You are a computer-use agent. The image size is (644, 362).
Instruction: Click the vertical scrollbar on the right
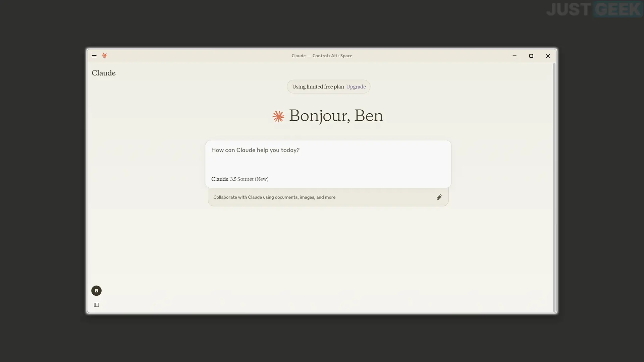pos(554,187)
